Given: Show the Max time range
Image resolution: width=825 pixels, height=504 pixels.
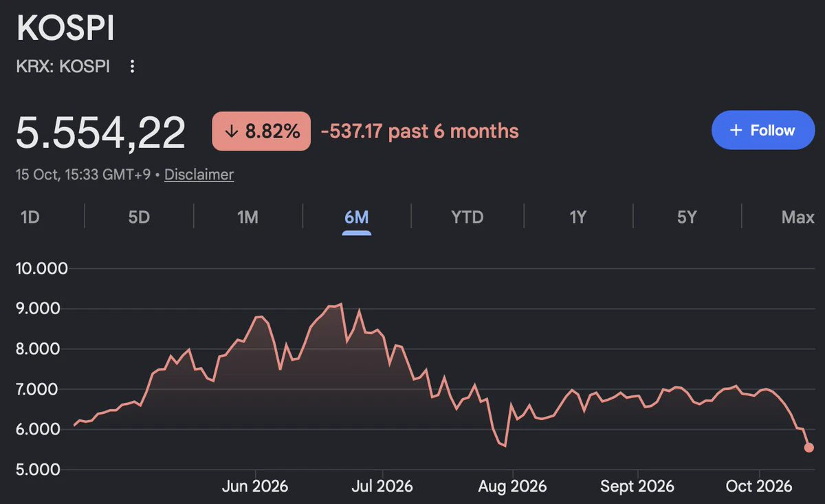Looking at the screenshot, I should 797,217.
